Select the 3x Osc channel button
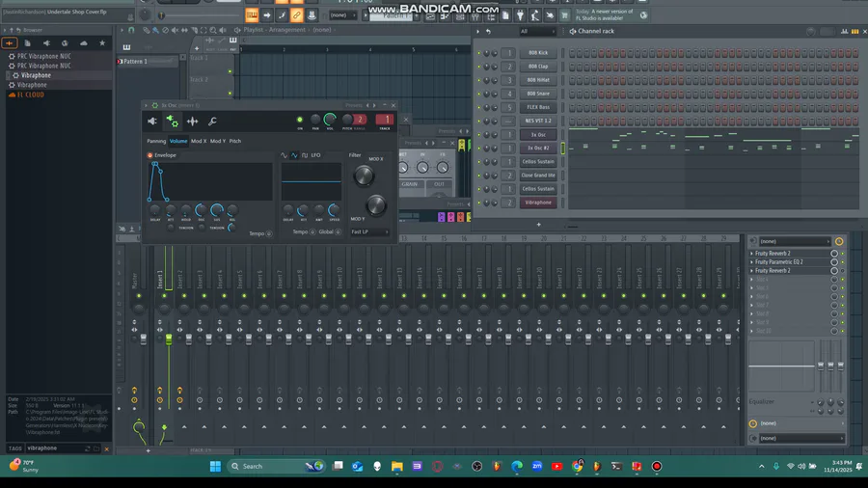This screenshot has width=868, height=488. tap(538, 135)
